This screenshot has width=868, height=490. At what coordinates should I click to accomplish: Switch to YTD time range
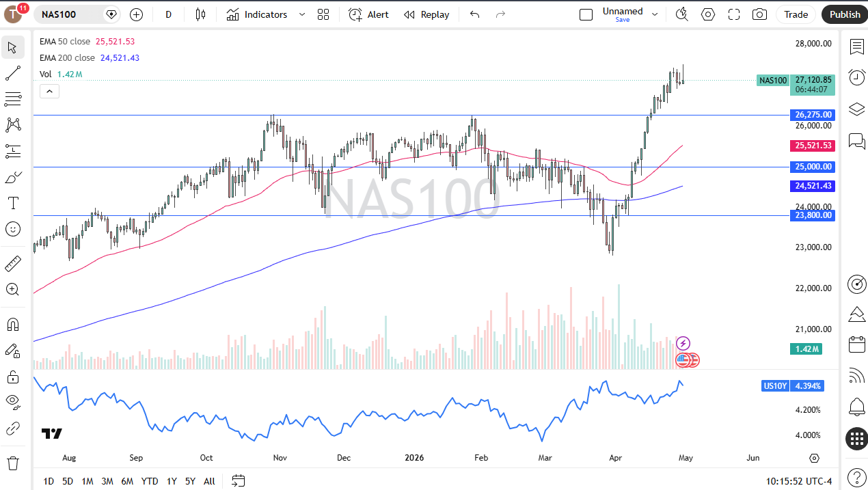pos(150,481)
